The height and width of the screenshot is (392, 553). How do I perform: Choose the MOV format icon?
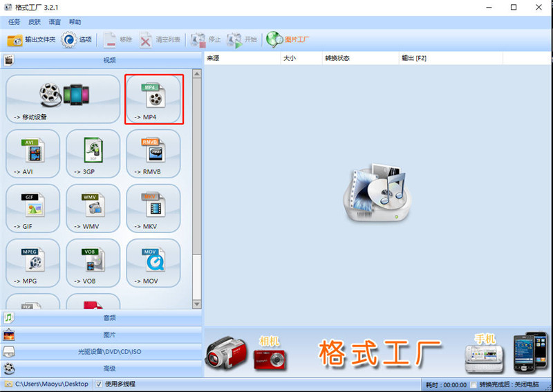(153, 262)
